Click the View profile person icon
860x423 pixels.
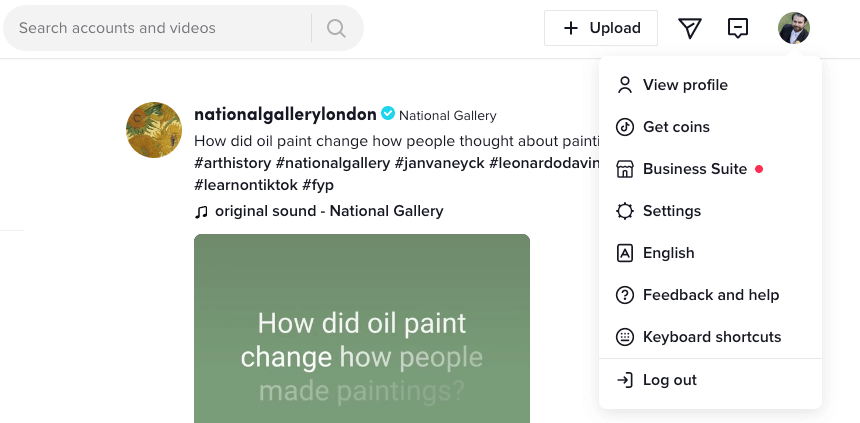click(x=625, y=85)
